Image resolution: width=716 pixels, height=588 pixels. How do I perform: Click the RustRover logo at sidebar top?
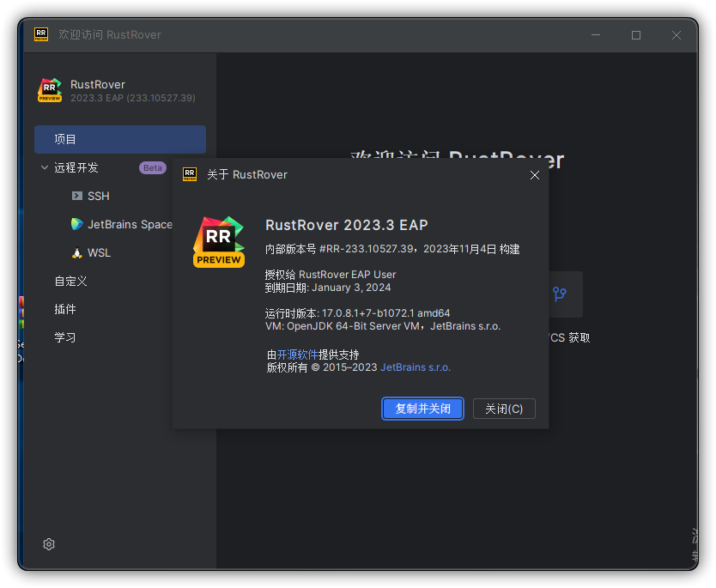pos(49,89)
